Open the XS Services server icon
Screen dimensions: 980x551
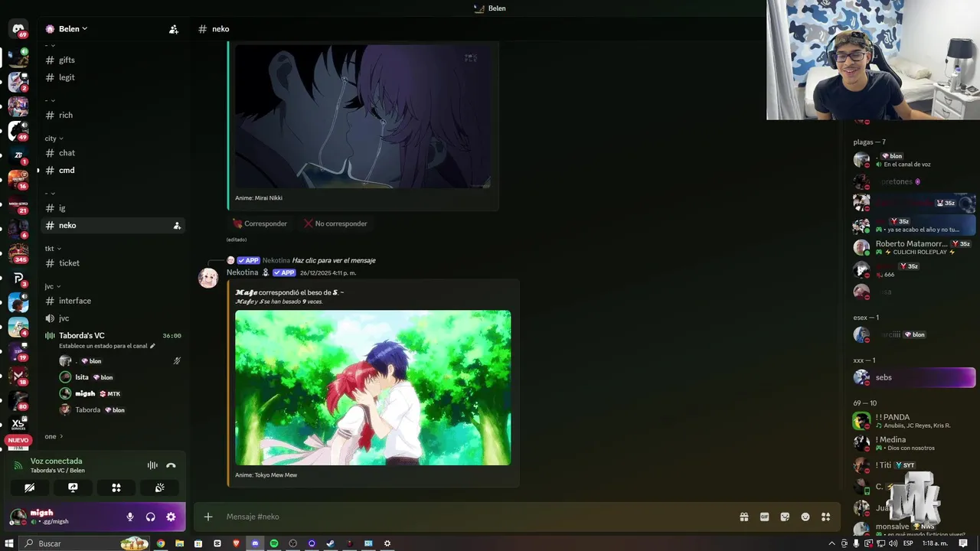point(18,423)
